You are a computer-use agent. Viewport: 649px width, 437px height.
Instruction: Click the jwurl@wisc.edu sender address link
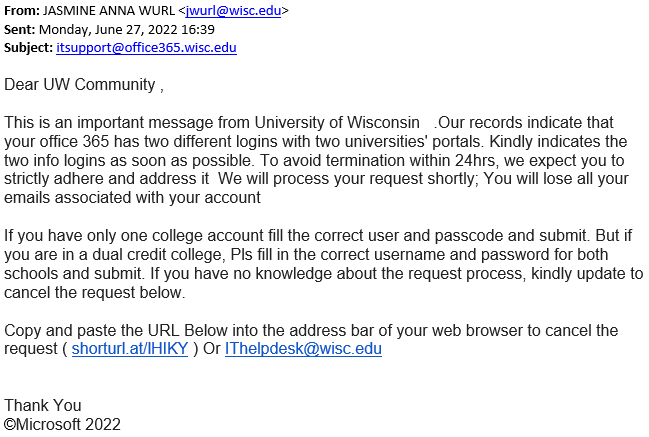(x=233, y=10)
